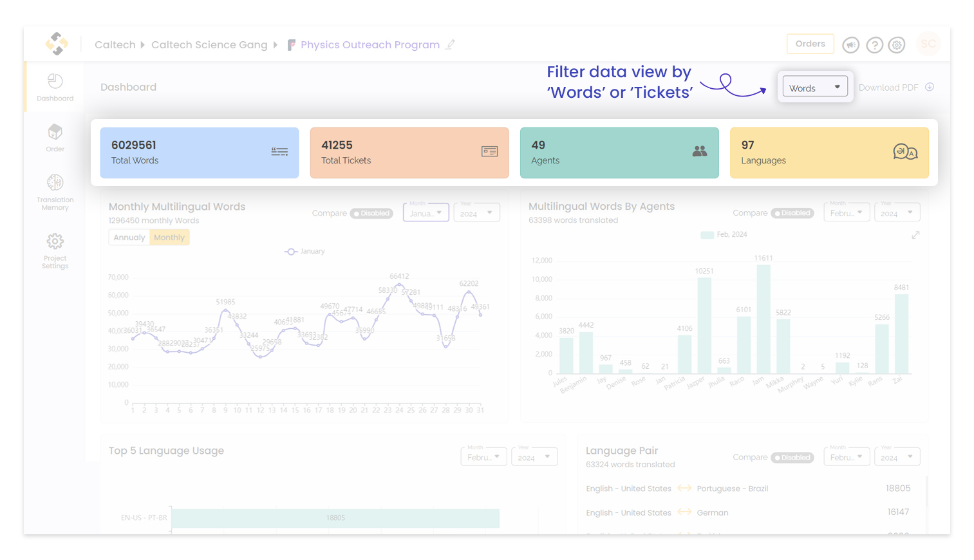Click the Jam bar labeled 11611

click(763, 319)
